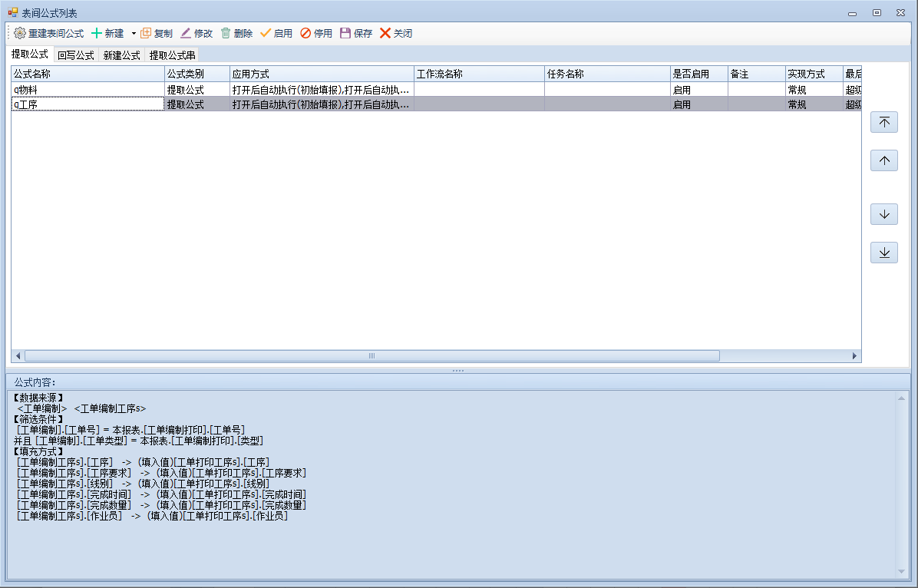Switch to the 回写公式 tab
Viewport: 918px width, 588px height.
click(75, 55)
